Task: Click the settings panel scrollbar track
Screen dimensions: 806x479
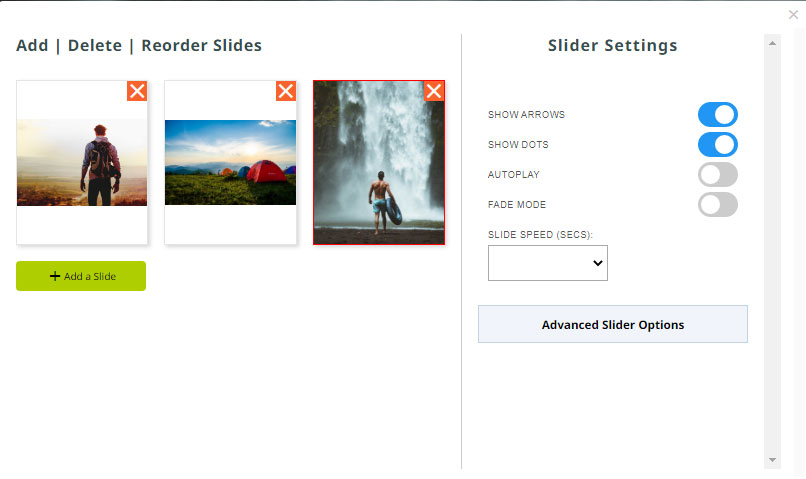Action: pos(772,252)
